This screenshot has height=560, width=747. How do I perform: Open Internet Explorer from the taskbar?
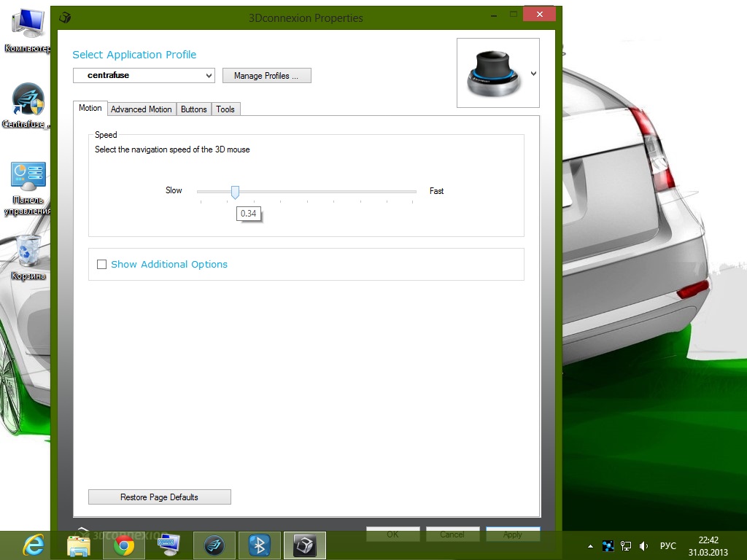34,545
